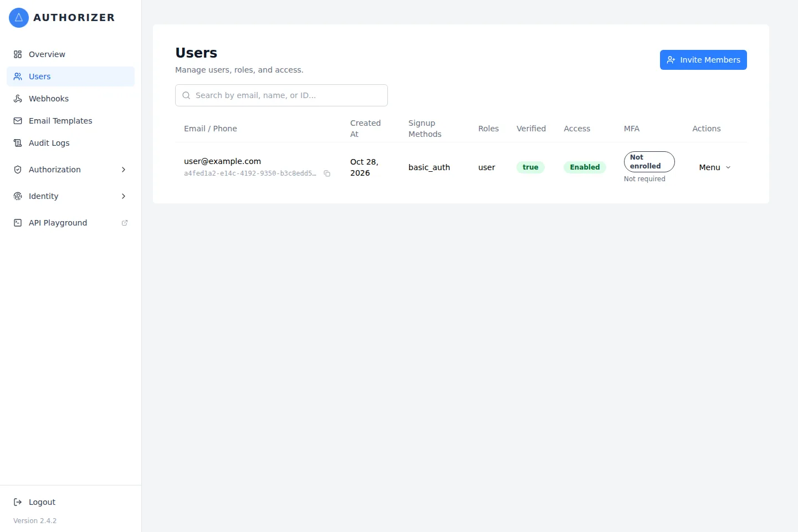Screen dimensions: 798x532
Task: Click the truncated user ID a4fed1a2-e14c text
Action: pos(250,173)
